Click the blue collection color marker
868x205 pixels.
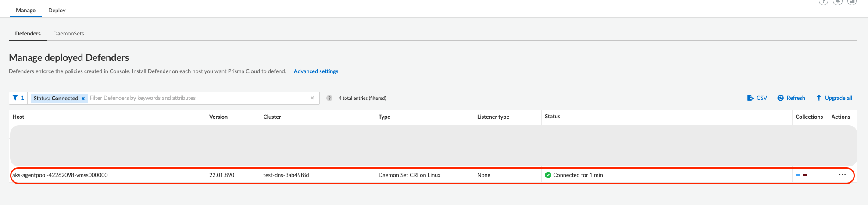click(x=797, y=175)
